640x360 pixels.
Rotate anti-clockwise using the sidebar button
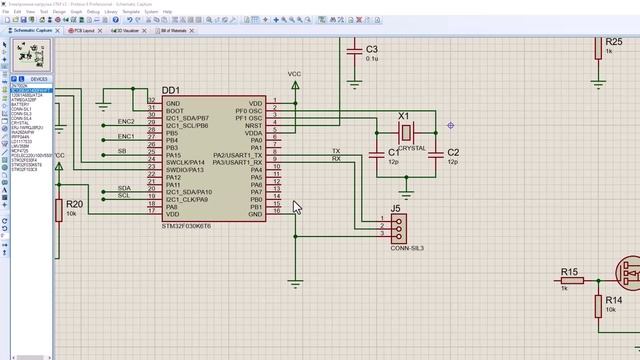tap(4, 228)
